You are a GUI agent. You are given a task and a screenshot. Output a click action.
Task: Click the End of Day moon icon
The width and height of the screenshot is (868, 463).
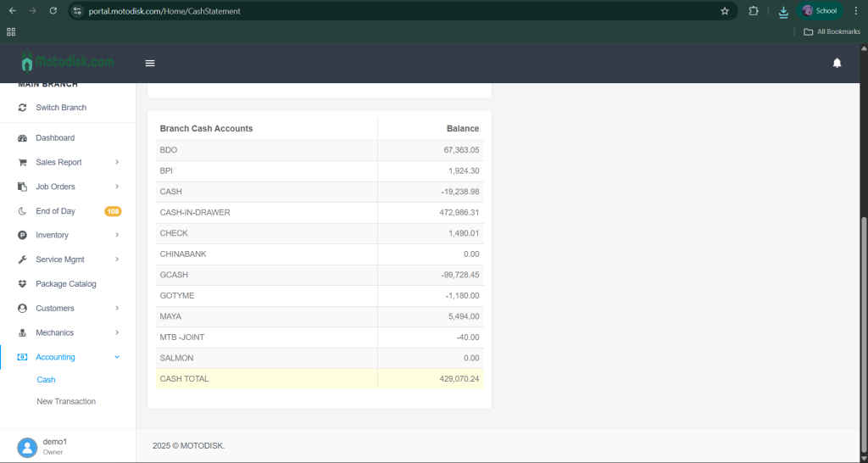[22, 211]
